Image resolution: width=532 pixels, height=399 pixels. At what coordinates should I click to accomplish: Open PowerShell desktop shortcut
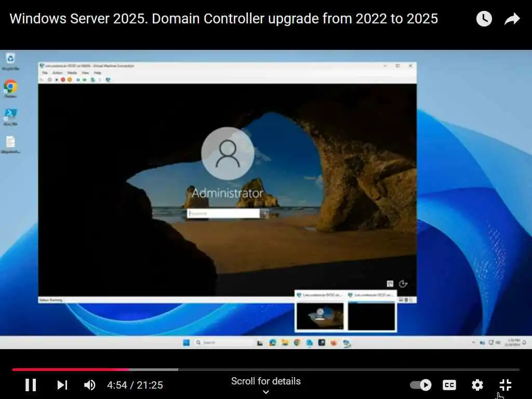tap(10, 117)
